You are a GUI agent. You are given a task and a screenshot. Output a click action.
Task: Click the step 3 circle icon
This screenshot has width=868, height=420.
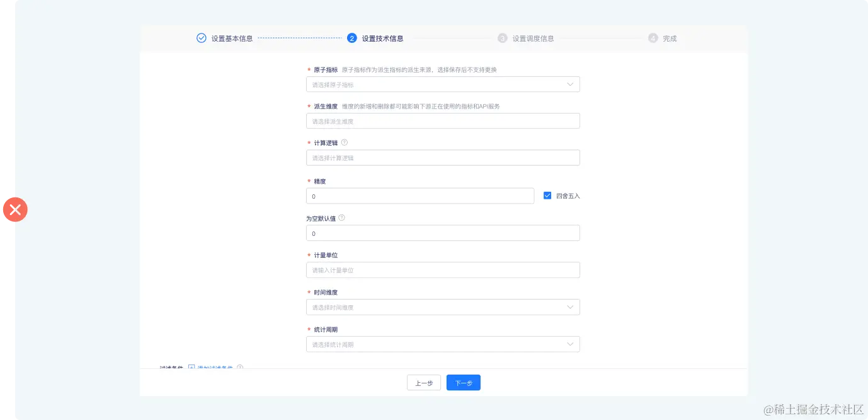tap(503, 38)
